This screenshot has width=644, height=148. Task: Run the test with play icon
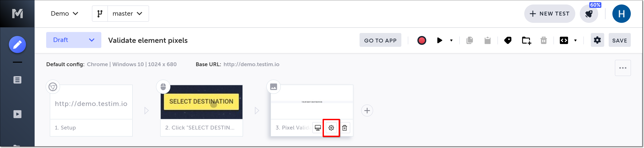[x=439, y=40]
